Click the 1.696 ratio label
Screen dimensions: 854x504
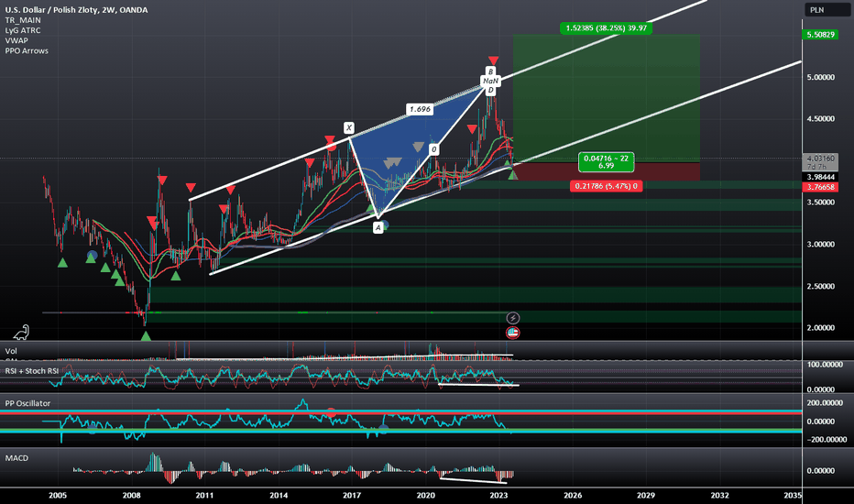pos(420,109)
